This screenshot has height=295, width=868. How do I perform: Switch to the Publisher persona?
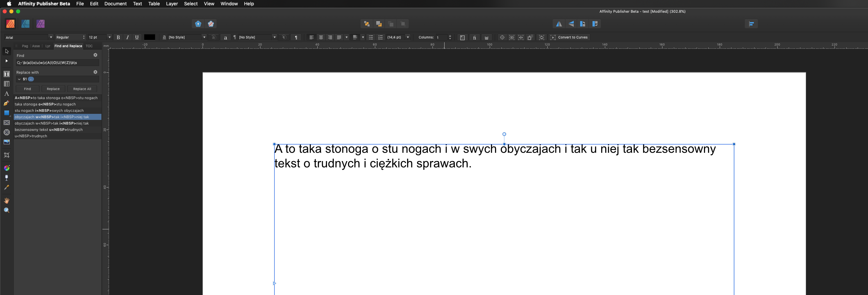[x=10, y=23]
